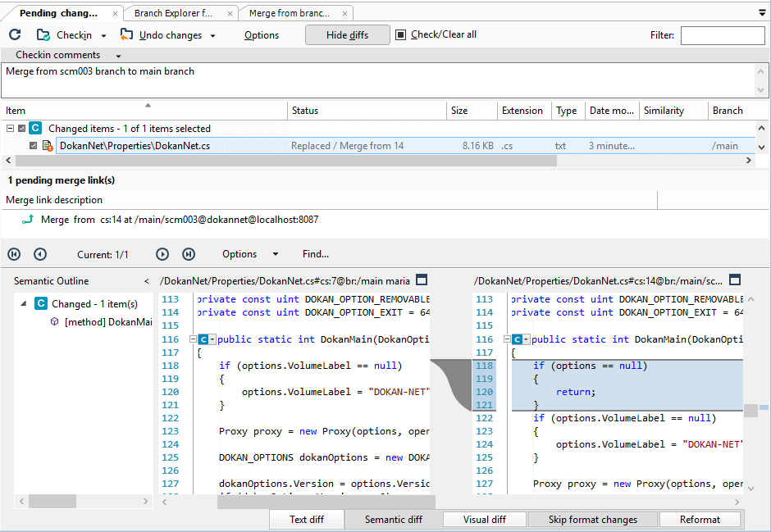Collapse the Semantic Outline panel

click(147, 281)
